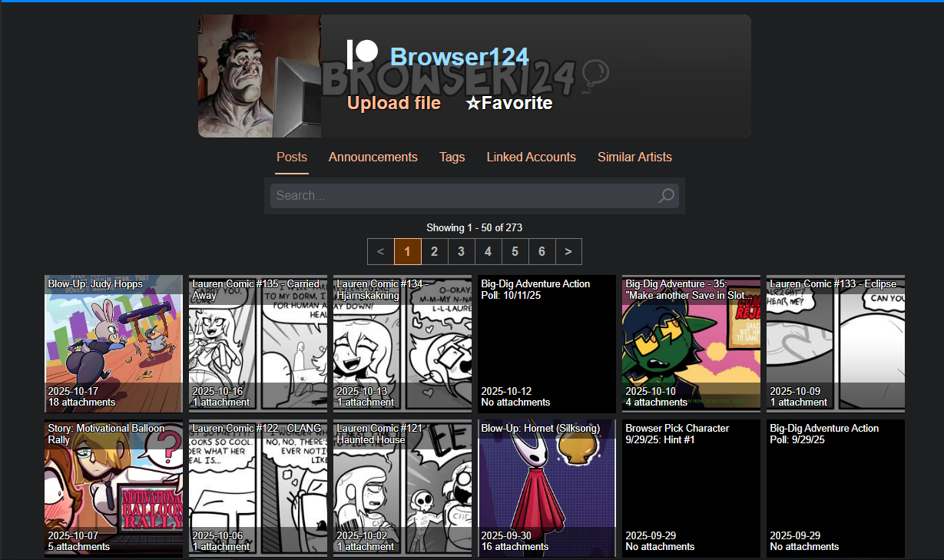Click the Upload file link
The image size is (944, 560).
(394, 103)
